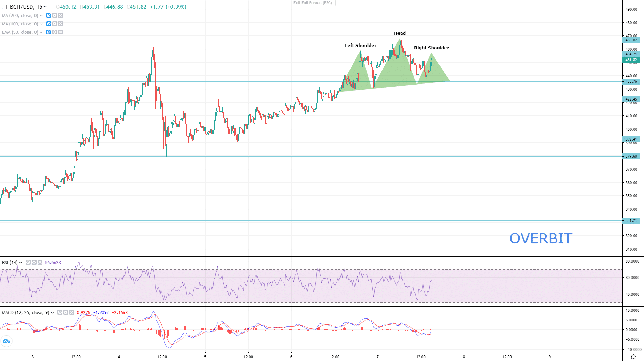Remove the MA 100 indicator

(61, 24)
